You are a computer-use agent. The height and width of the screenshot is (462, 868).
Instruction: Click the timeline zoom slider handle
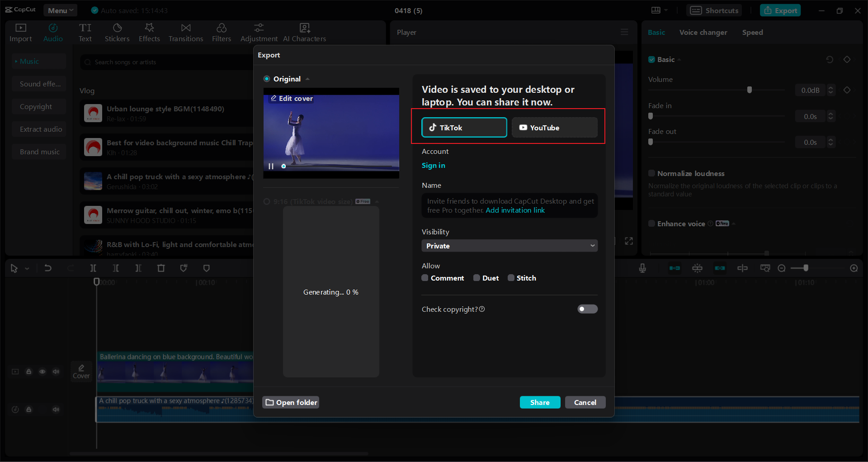click(x=806, y=268)
